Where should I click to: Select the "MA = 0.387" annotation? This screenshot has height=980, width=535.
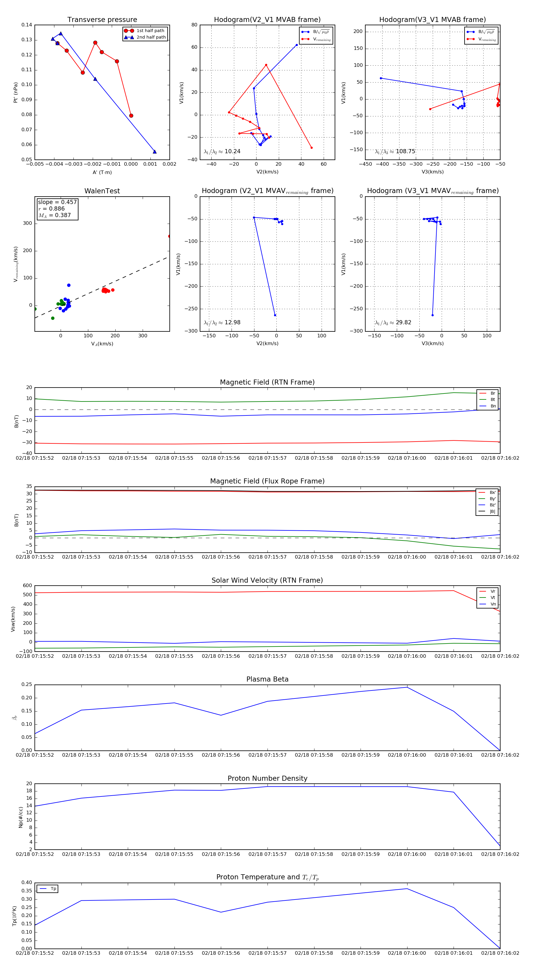click(54, 215)
